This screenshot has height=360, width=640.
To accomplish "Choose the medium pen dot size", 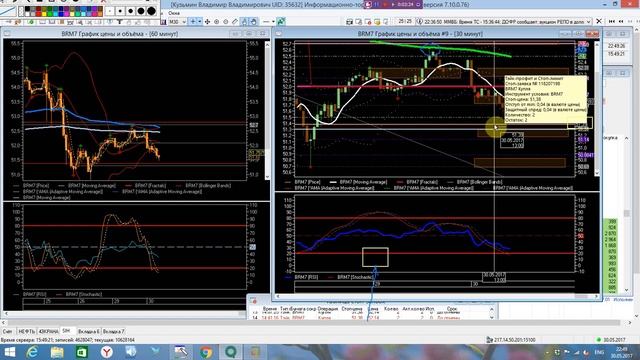I will point(131,11).
